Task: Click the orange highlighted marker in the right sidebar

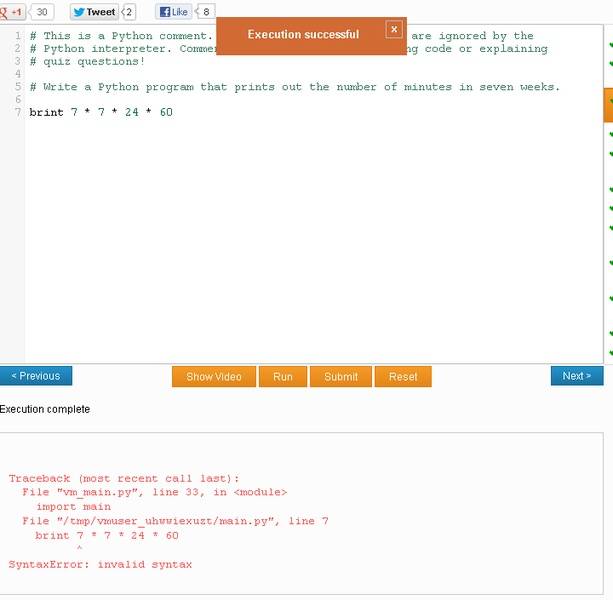Action: [x=608, y=105]
